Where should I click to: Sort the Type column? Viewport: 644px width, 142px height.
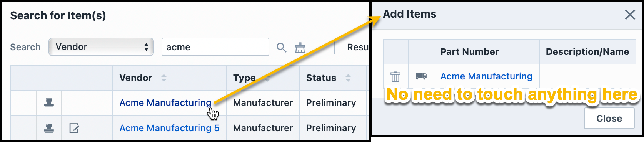pos(267,78)
